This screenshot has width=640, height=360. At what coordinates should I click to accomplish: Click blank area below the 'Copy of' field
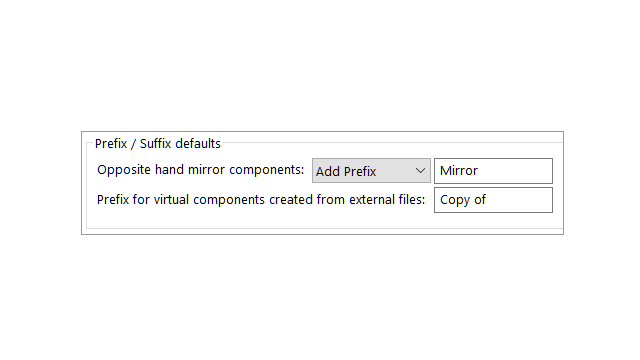(x=493, y=221)
